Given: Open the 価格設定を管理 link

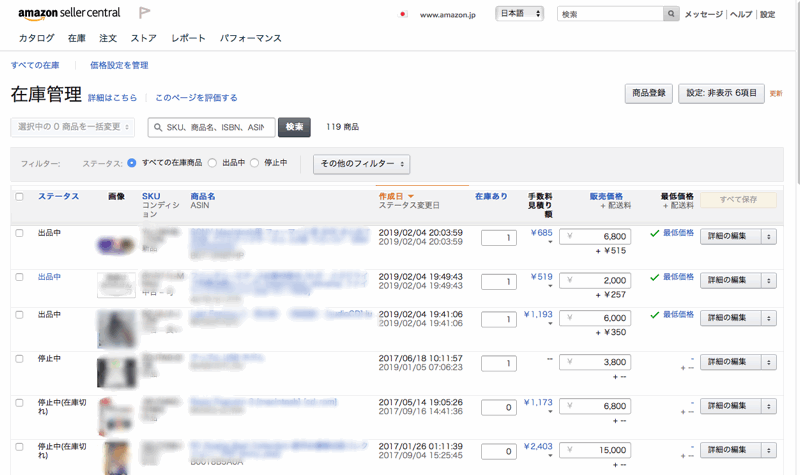Looking at the screenshot, I should 119,65.
